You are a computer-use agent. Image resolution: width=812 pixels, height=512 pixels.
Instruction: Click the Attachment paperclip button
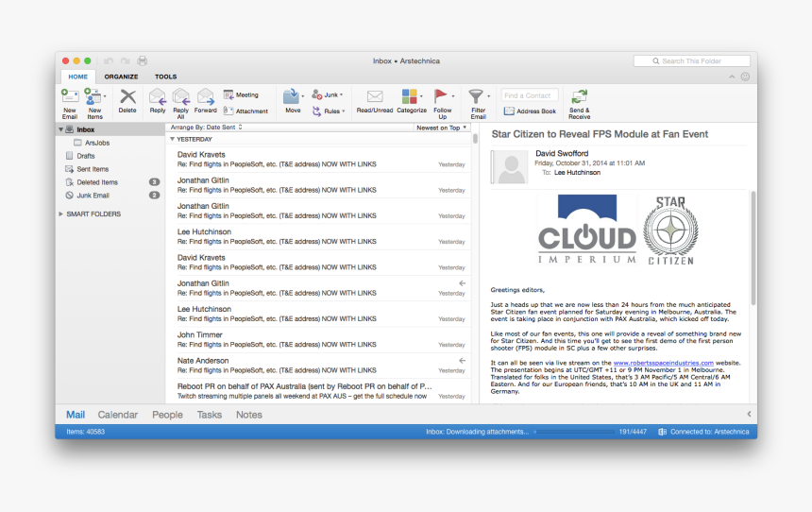[x=228, y=111]
